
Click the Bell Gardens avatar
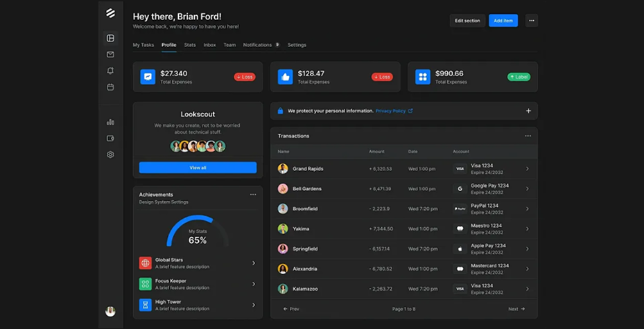click(x=283, y=188)
